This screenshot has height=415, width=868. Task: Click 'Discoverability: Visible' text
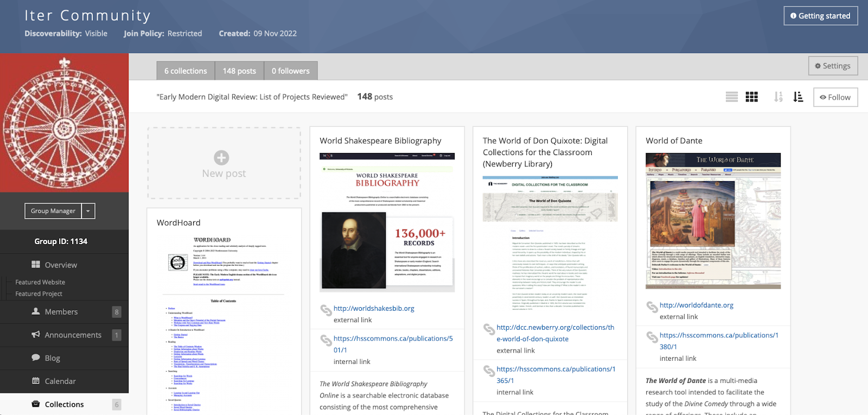coord(66,33)
